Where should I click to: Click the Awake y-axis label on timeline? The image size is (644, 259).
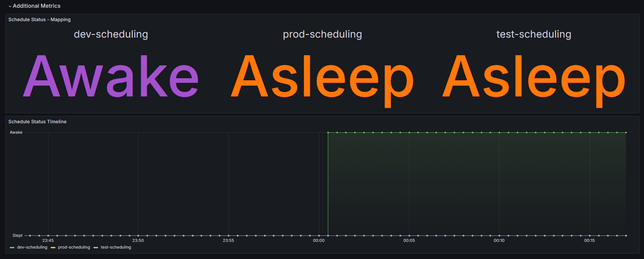16,132
